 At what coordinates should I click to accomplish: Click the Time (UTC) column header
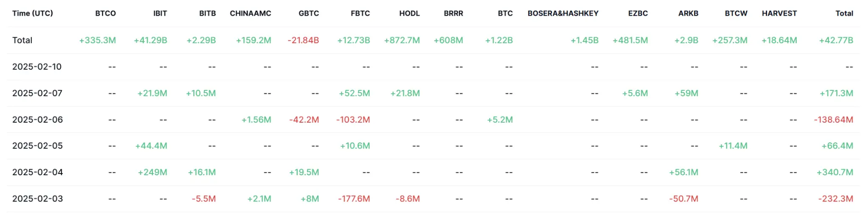(33, 14)
